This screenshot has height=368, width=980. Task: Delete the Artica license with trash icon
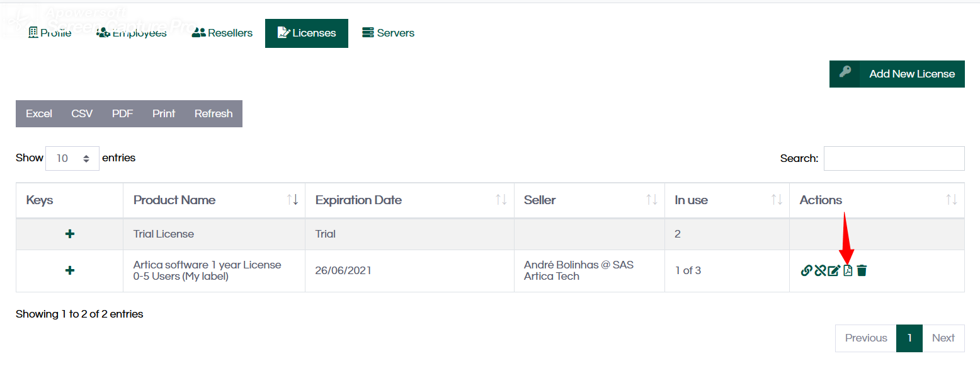(862, 271)
